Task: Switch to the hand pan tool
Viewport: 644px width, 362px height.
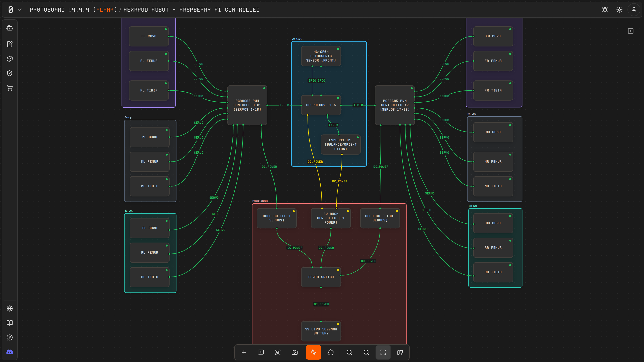Action: [x=330, y=352]
